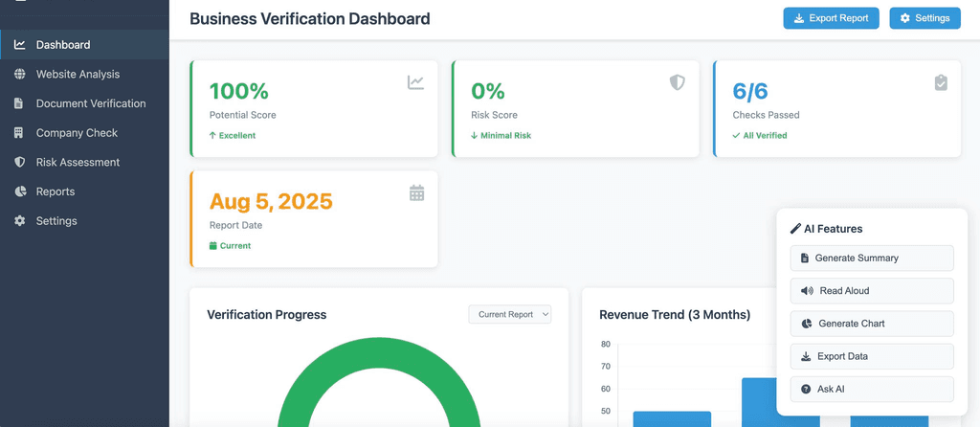This screenshot has width=980, height=427.
Task: Click the calendar icon on Report Date card
Action: [416, 193]
